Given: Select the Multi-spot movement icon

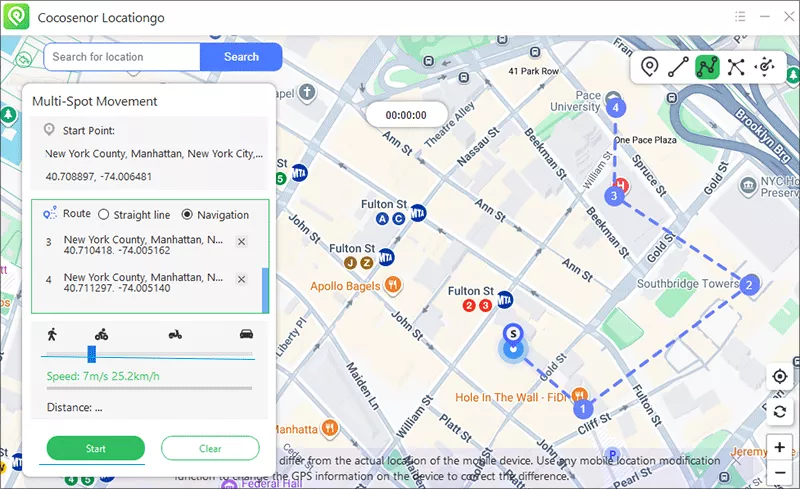Looking at the screenshot, I should [707, 67].
